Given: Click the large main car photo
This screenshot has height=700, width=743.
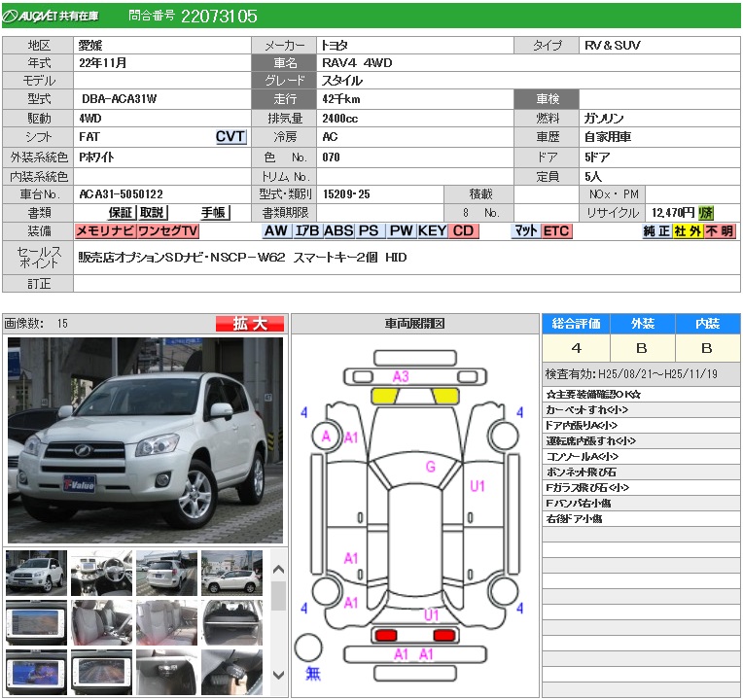Looking at the screenshot, I should point(145,440).
